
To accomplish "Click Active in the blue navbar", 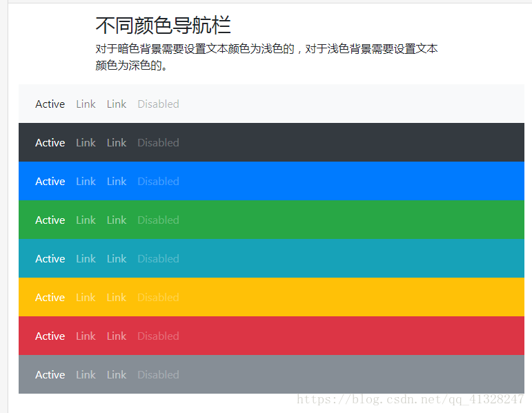I will (x=50, y=182).
